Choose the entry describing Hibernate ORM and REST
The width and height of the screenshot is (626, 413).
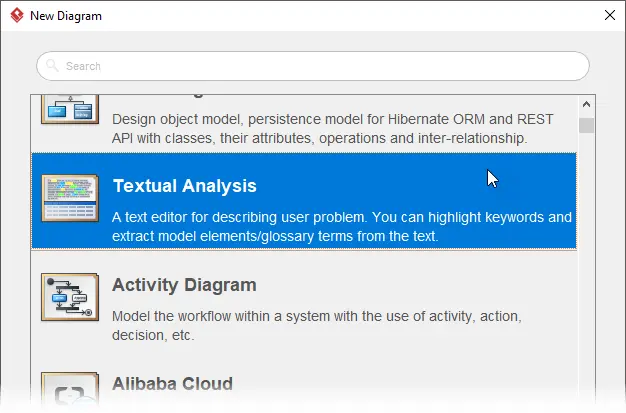[x=304, y=124]
